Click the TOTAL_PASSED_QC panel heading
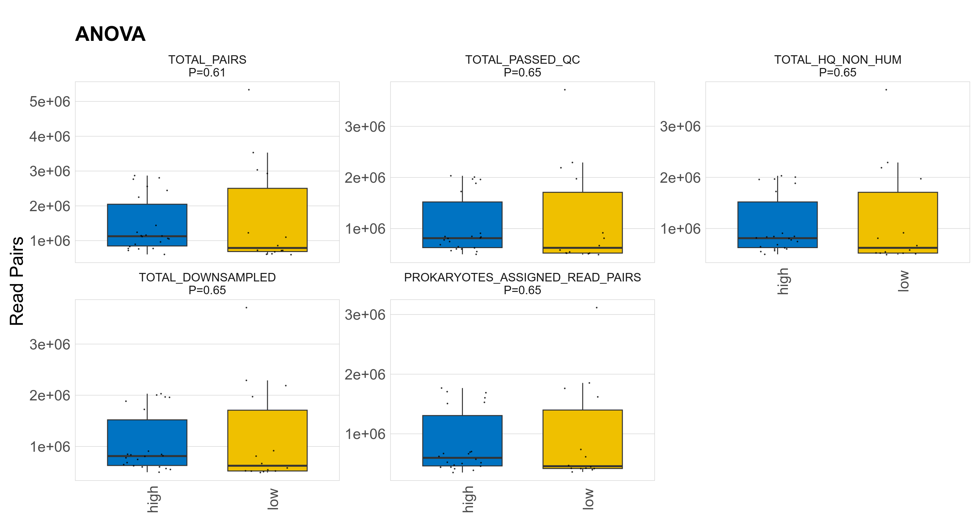Screen dimensions: 980x523 522,60
